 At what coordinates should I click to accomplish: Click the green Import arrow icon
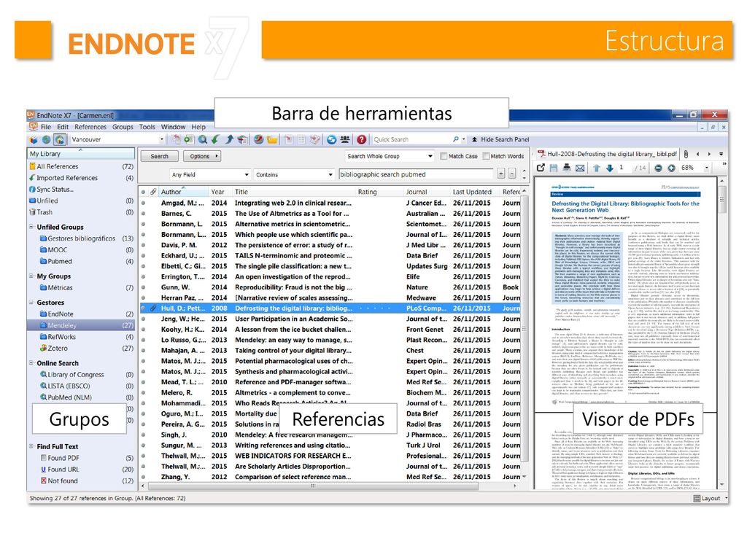pos(216,139)
